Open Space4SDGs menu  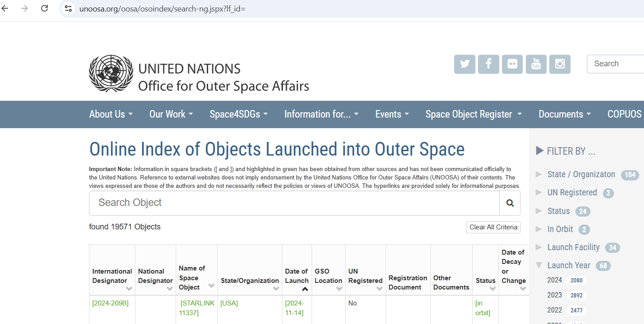point(239,114)
